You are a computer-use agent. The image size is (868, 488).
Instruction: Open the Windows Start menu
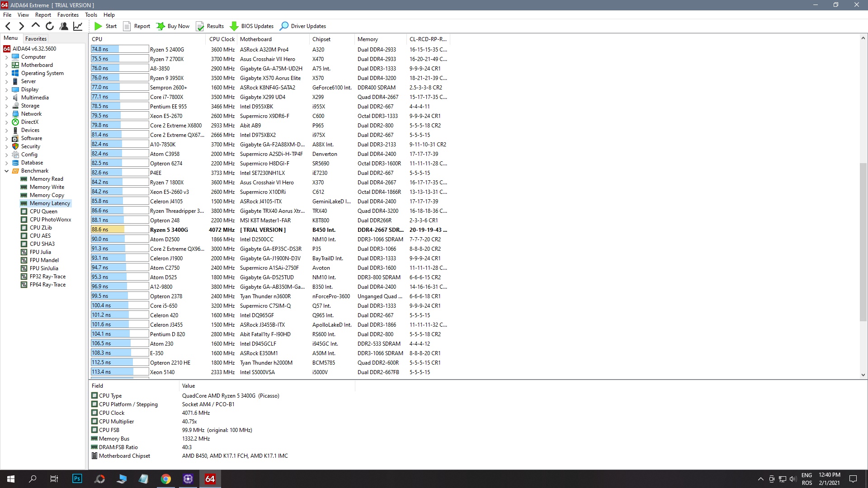(x=11, y=479)
